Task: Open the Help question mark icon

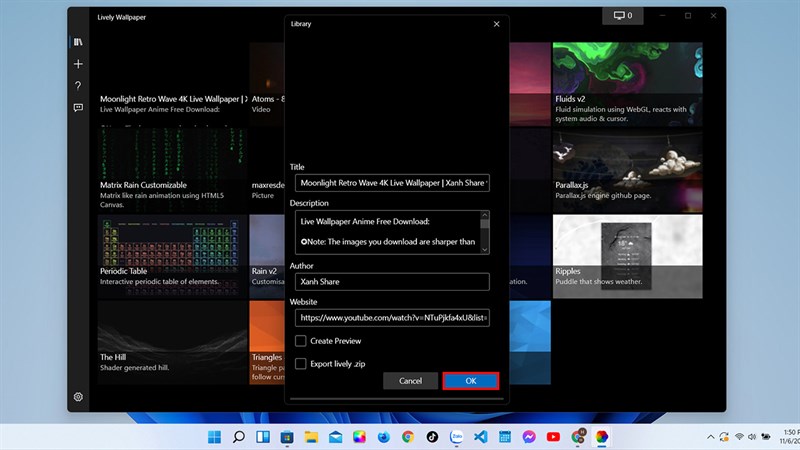Action: pyautogui.click(x=78, y=86)
